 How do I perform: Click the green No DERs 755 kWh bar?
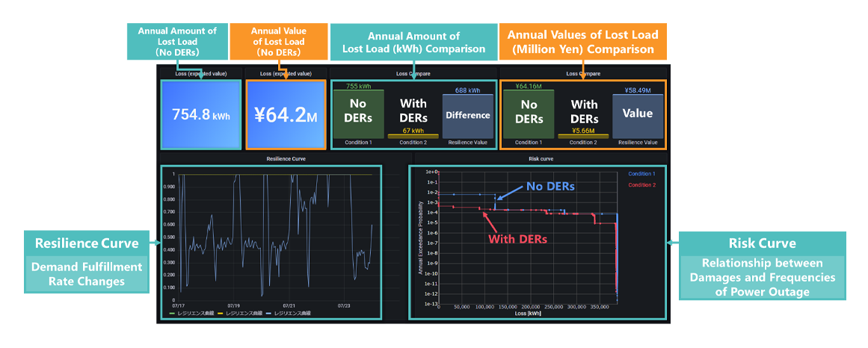[359, 114]
